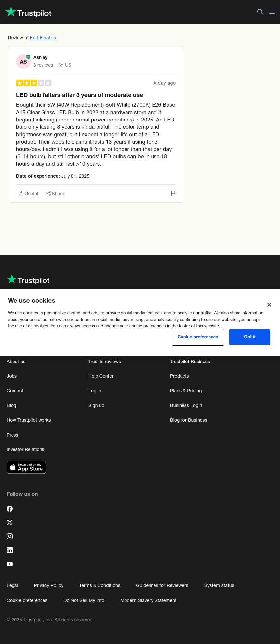Open Trustpilot's X (Twitter) icon
Viewport: 280px width, 644px height.
[10, 523]
